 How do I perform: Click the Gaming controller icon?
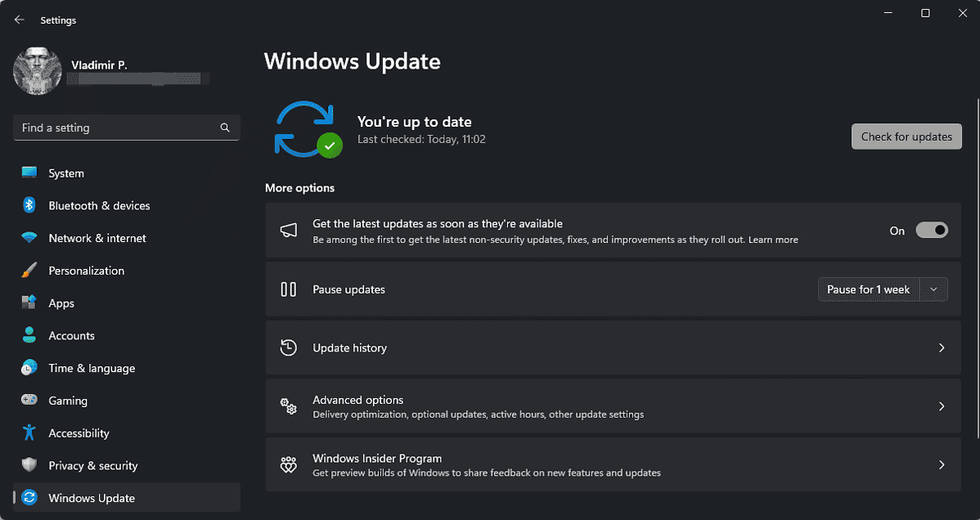coord(29,400)
